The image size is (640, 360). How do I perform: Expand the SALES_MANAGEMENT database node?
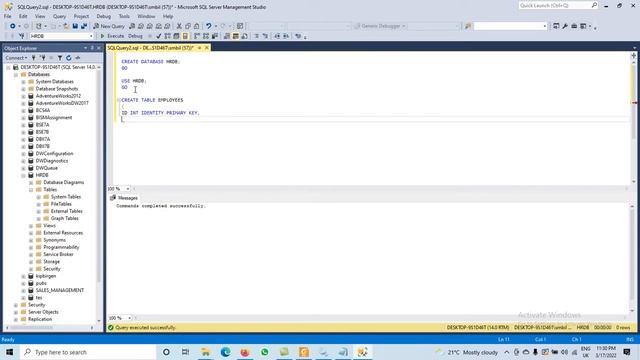24,290
